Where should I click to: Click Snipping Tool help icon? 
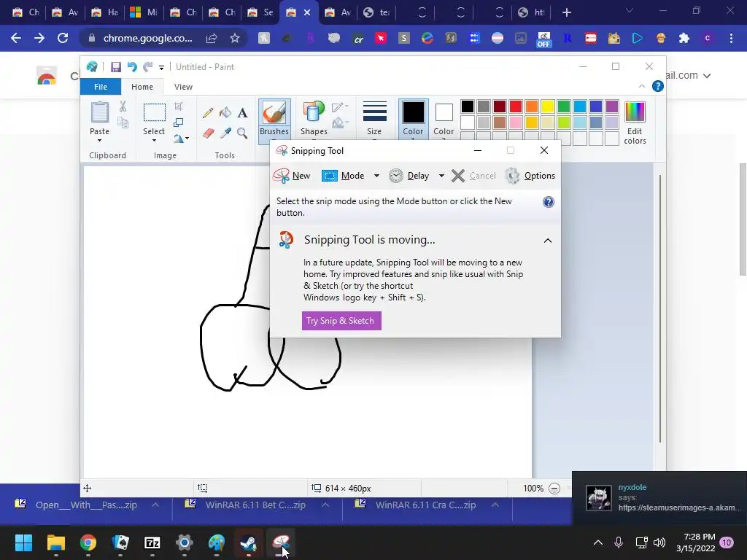pos(549,202)
